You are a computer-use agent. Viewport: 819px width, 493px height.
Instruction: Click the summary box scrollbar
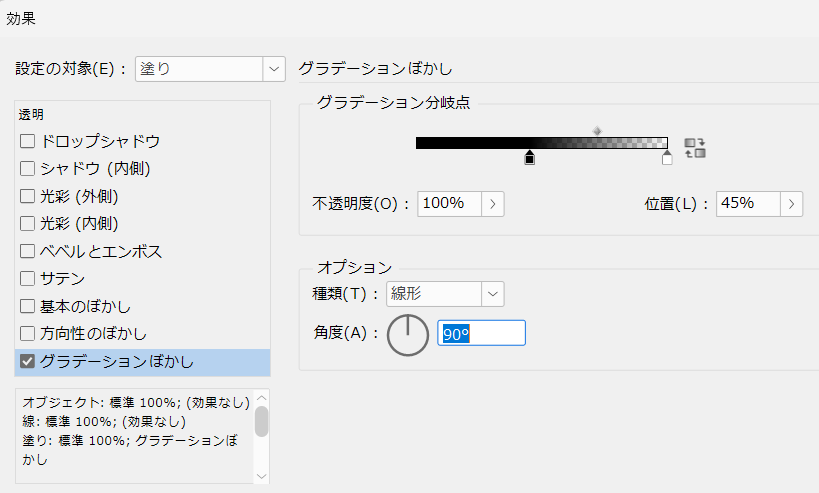(262, 422)
